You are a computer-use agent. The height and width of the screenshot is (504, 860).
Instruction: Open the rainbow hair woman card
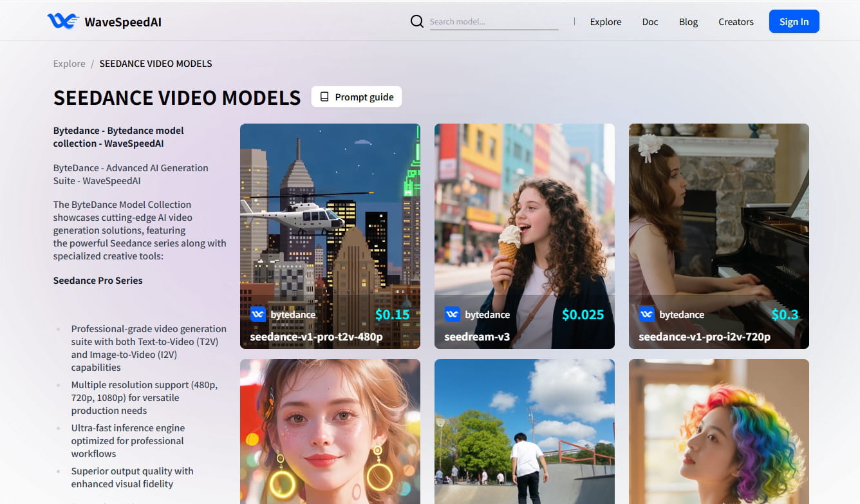719,431
